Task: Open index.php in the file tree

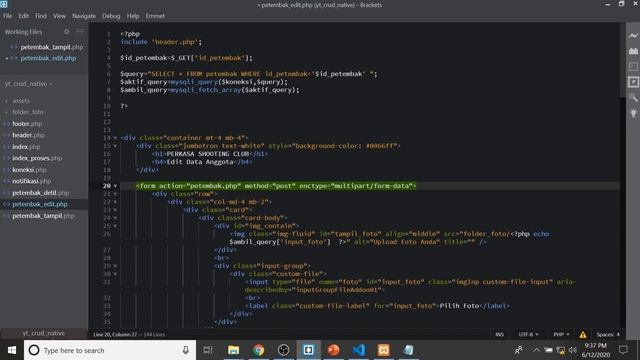Action: 26,147
